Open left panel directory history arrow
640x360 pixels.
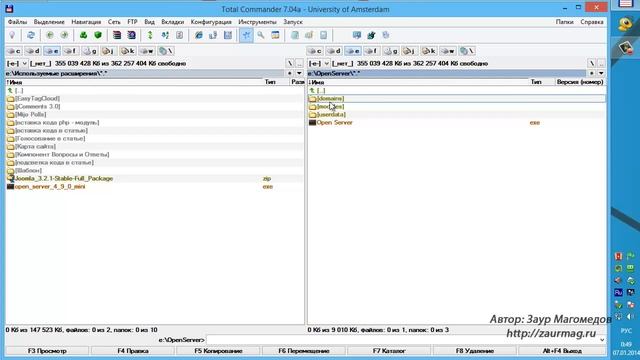pyautogui.click(x=300, y=73)
